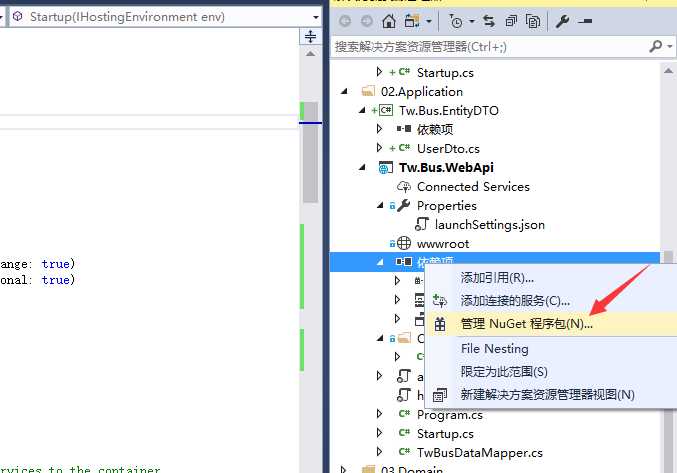Select the Program.cs file
This screenshot has width=677, height=473.
(449, 415)
